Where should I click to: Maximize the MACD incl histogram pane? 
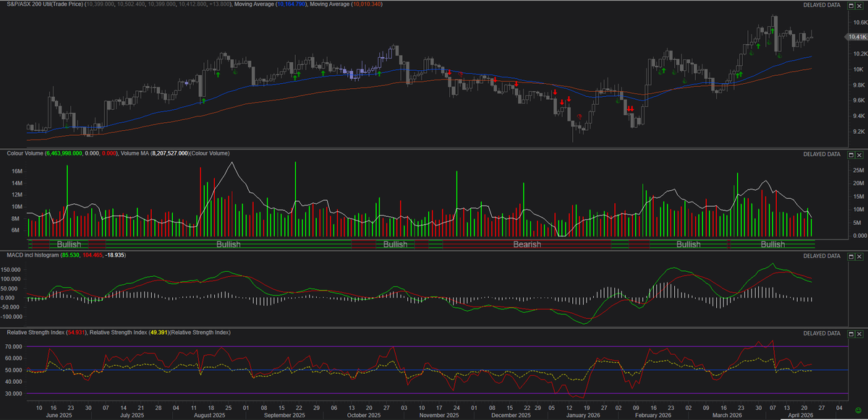(x=851, y=256)
